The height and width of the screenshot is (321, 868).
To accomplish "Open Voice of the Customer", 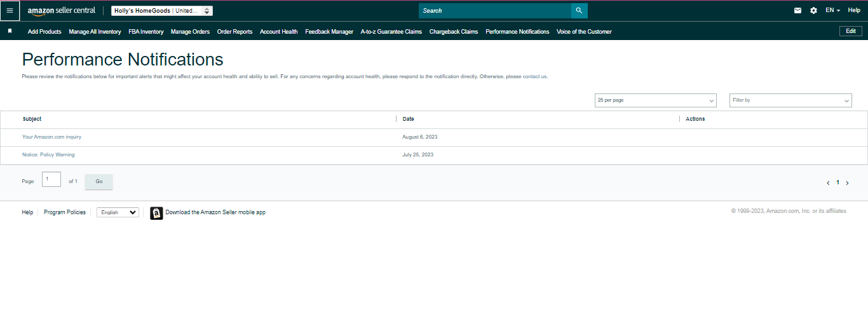I will pyautogui.click(x=584, y=32).
